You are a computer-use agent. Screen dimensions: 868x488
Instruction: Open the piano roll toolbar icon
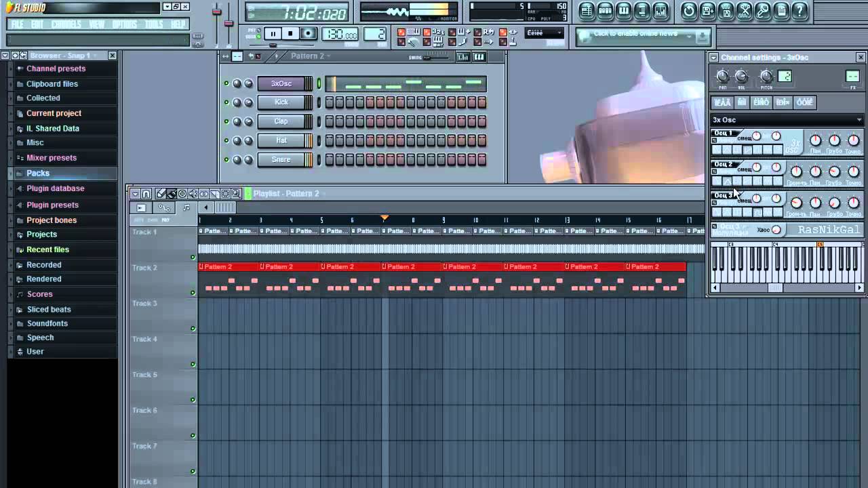point(624,10)
